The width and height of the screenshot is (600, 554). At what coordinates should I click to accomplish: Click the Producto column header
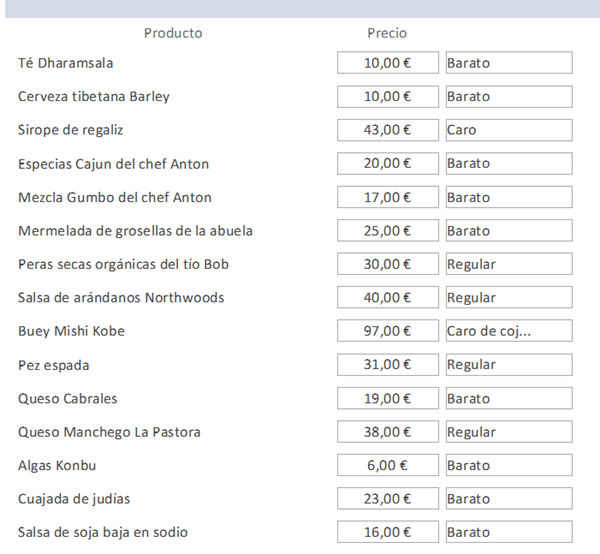(x=173, y=33)
